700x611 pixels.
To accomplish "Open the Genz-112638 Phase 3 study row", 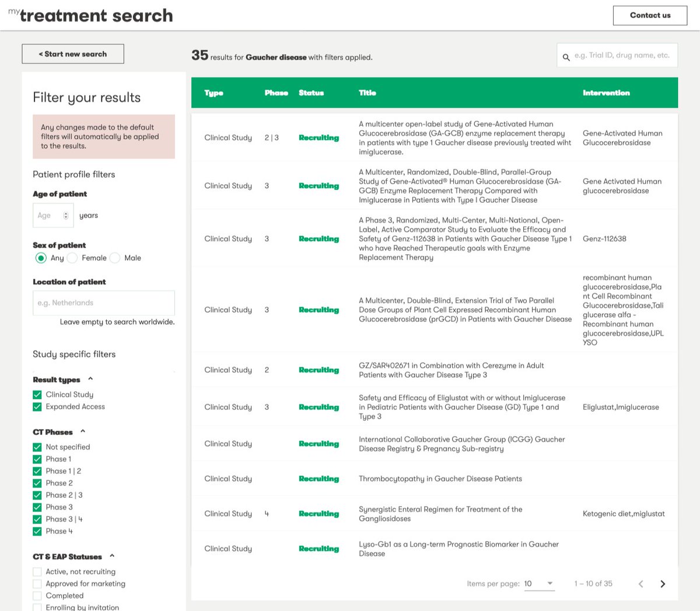I will (x=435, y=239).
